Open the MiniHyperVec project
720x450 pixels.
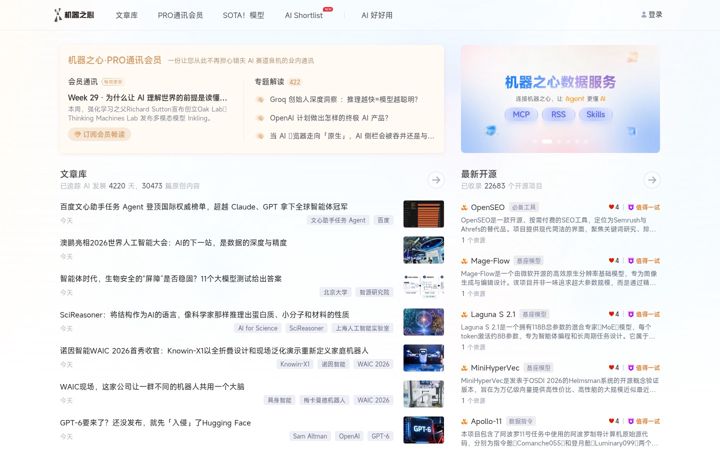click(495, 368)
